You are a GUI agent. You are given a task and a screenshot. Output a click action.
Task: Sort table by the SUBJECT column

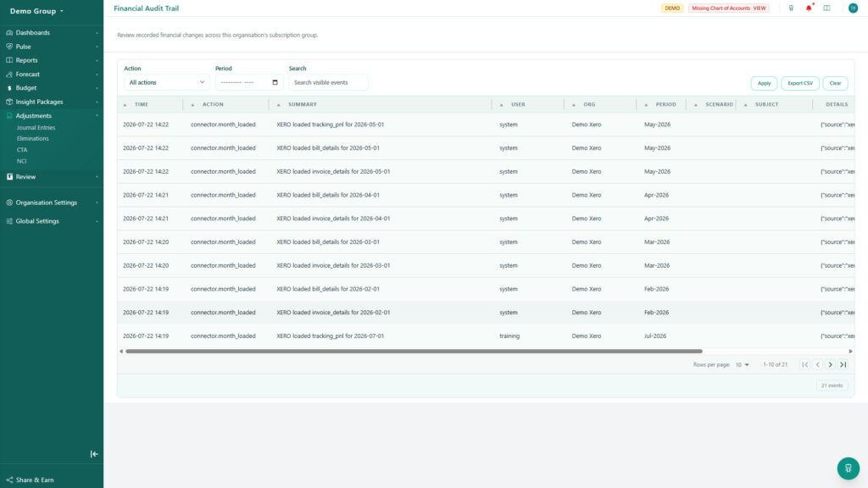pyautogui.click(x=766, y=104)
